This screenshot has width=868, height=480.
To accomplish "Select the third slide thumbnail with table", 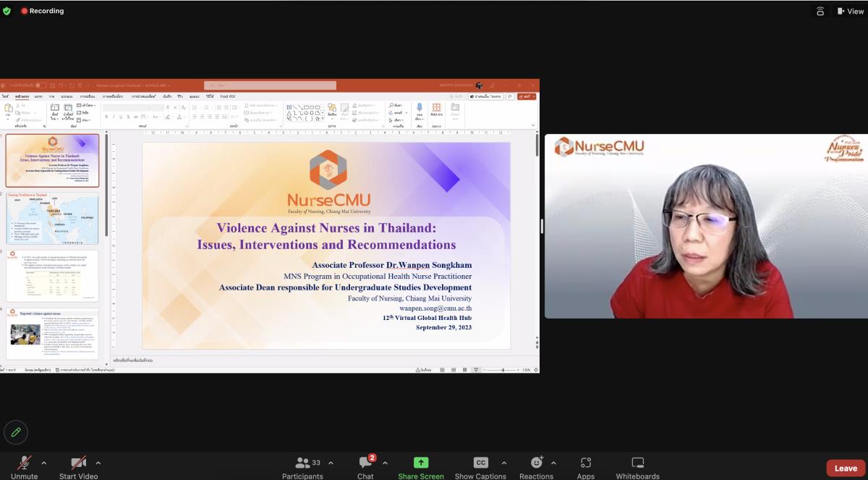I will [52, 276].
